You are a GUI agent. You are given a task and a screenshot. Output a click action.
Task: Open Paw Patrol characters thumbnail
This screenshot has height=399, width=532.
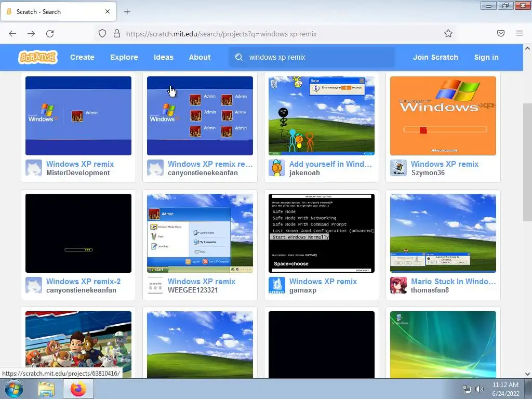78,344
